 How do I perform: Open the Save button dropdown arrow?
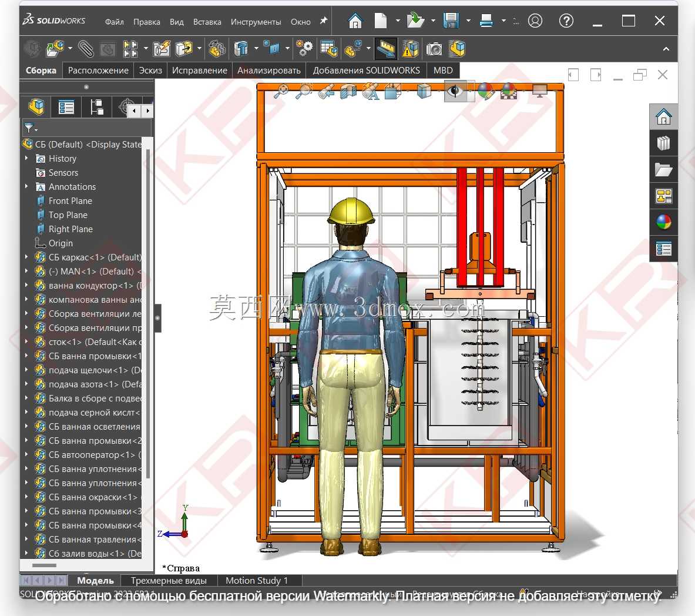point(468,21)
